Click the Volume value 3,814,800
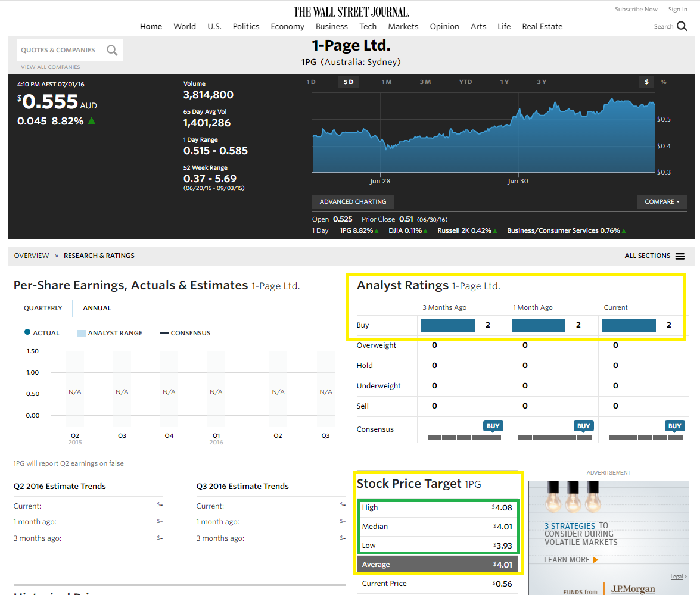Screen dimensions: 700x595 coord(209,95)
